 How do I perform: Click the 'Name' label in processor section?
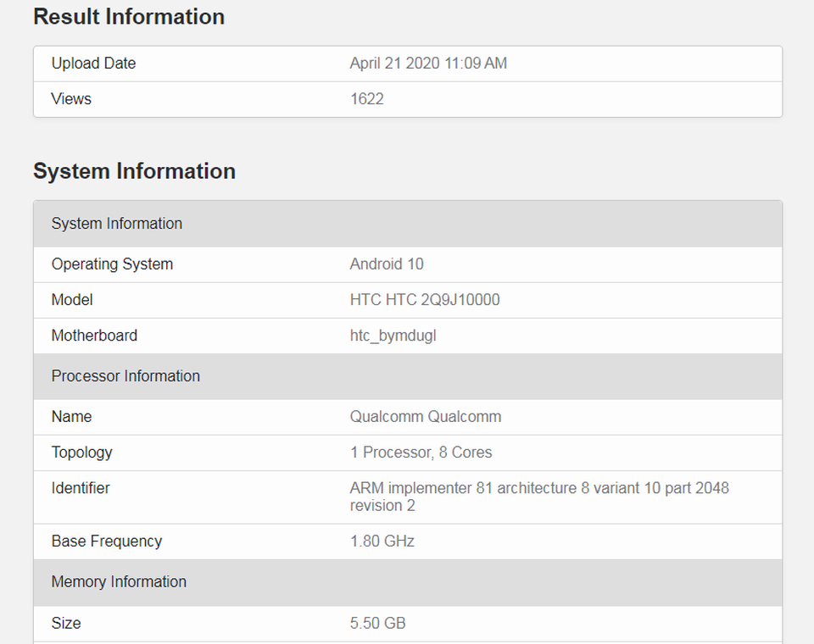(71, 417)
